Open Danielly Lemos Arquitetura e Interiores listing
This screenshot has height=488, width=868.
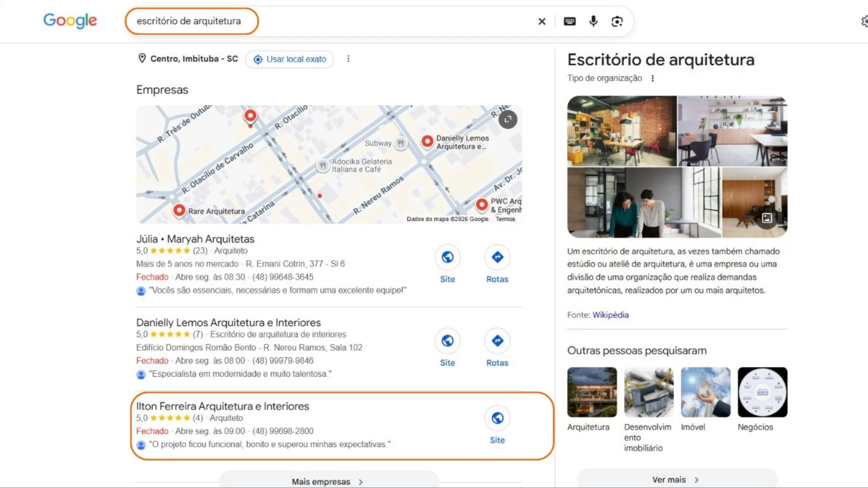(228, 323)
